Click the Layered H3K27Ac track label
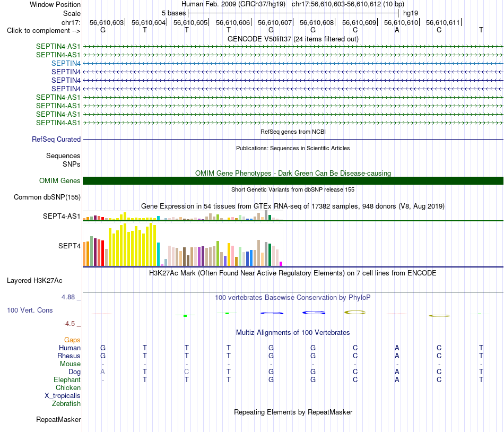This screenshot has height=432, width=504. pos(34,280)
